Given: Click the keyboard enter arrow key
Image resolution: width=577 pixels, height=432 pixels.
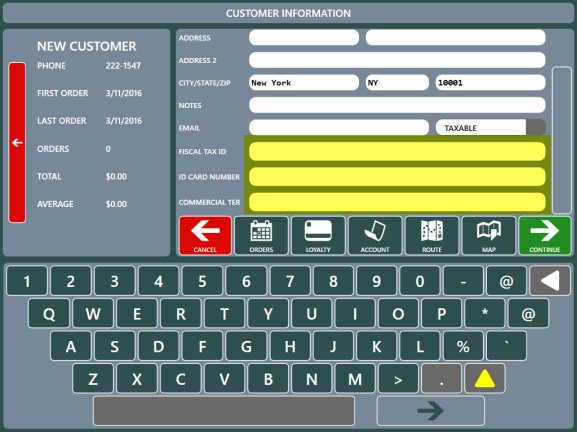Looking at the screenshot, I should point(431,411).
